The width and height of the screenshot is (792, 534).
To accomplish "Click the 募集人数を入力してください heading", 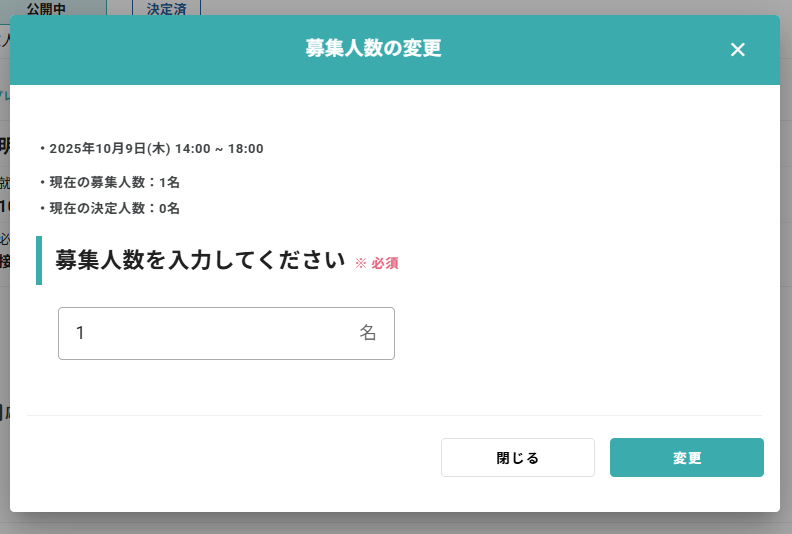I will pyautogui.click(x=200, y=260).
